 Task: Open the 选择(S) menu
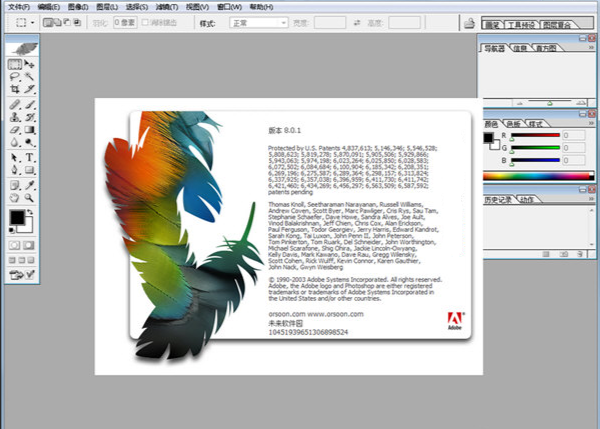(137, 7)
